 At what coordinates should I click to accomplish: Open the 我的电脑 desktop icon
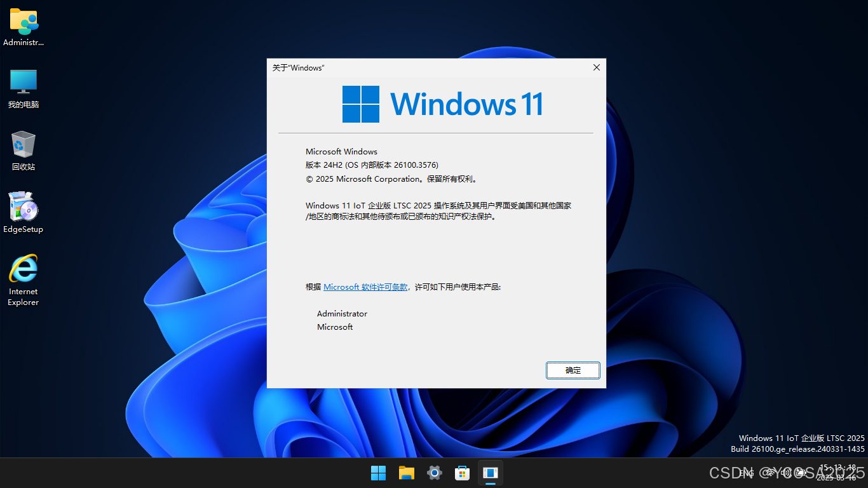[x=24, y=89]
